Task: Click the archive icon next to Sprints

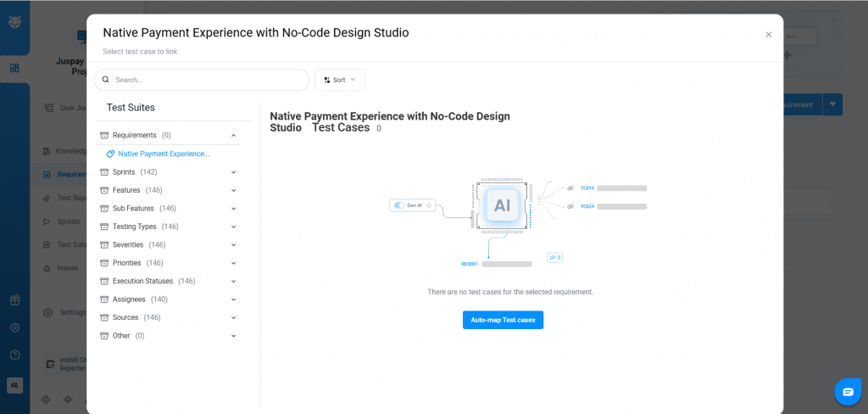Action: tap(104, 172)
